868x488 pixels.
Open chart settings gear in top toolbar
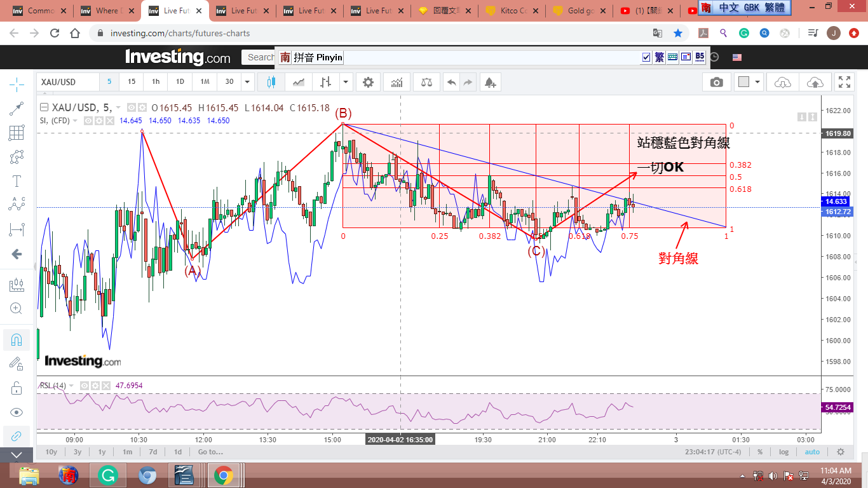[368, 82]
